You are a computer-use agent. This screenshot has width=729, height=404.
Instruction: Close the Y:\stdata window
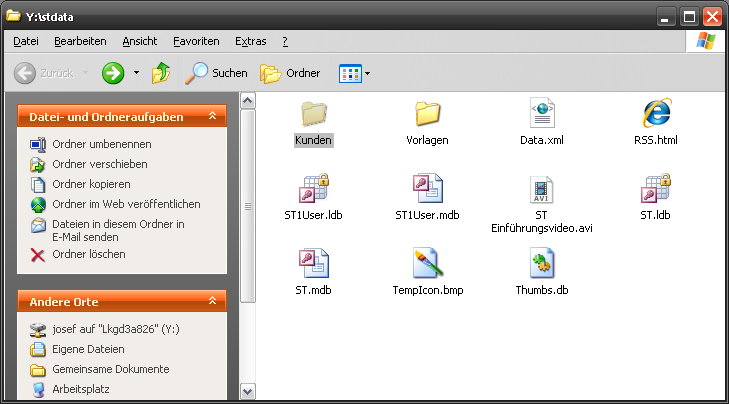(713, 17)
